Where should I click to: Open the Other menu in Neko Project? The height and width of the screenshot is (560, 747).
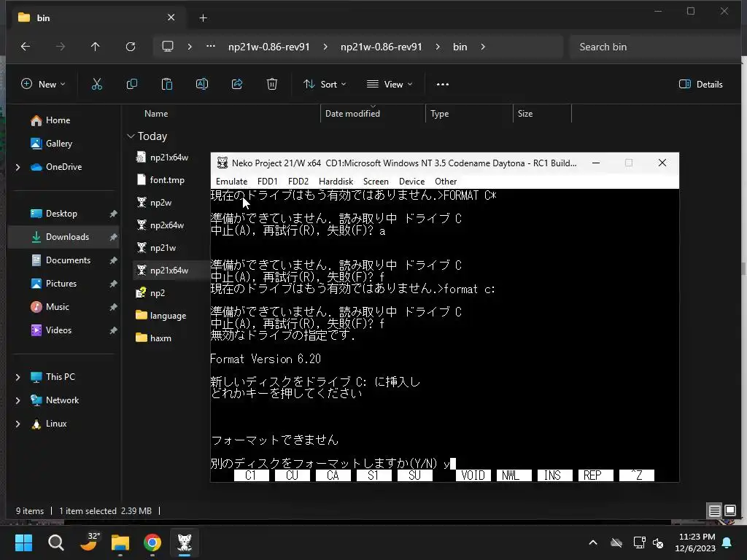446,182
